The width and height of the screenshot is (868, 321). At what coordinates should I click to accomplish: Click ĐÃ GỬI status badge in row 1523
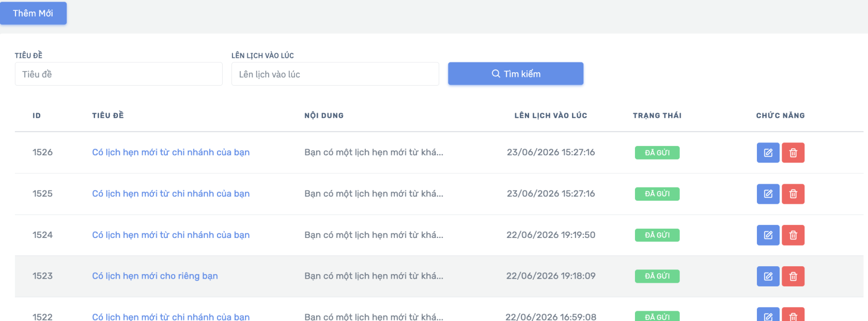tap(657, 277)
